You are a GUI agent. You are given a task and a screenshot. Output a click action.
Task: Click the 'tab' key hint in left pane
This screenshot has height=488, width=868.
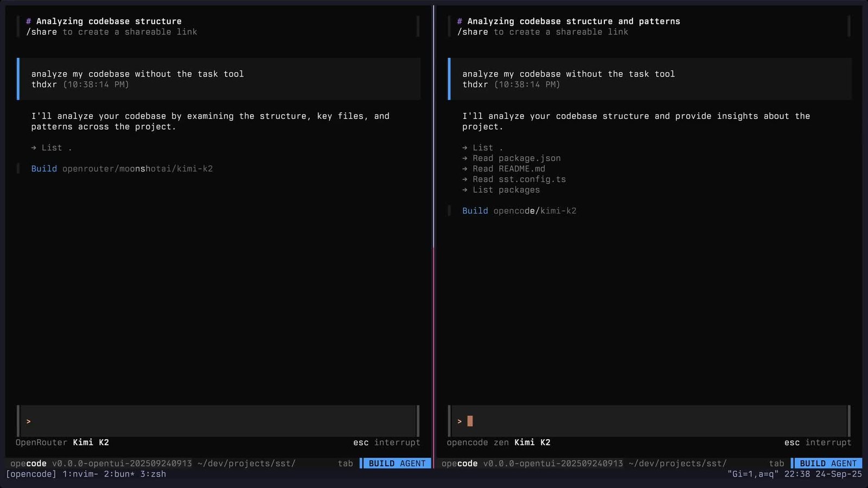click(346, 463)
